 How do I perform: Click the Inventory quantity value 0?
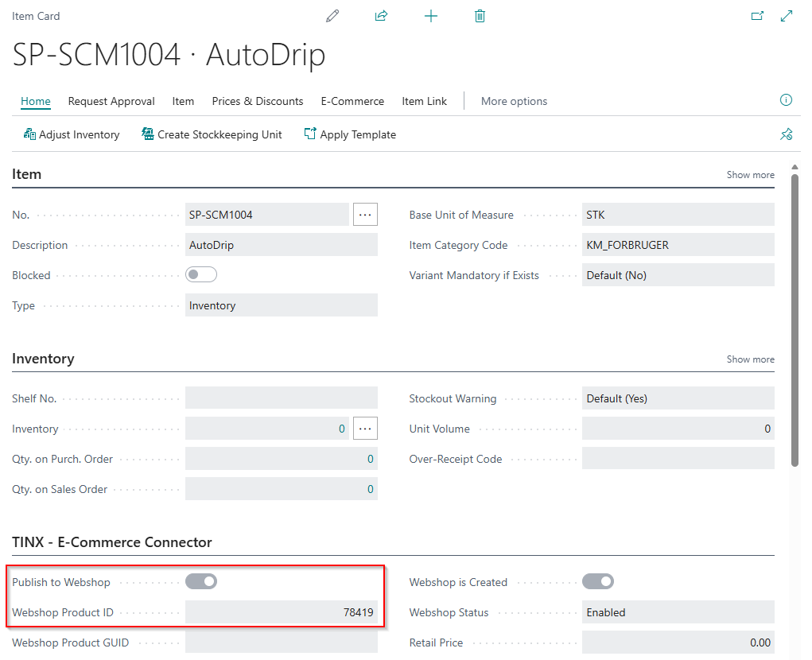click(x=342, y=429)
